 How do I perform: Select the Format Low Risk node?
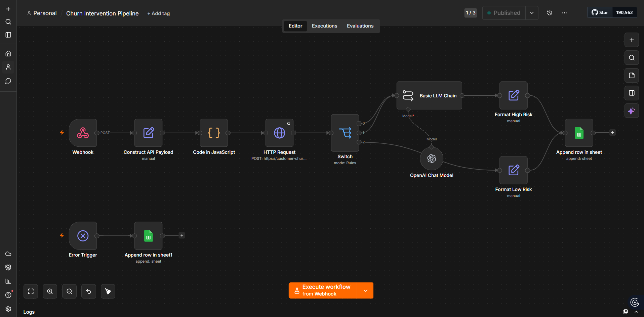point(514,170)
